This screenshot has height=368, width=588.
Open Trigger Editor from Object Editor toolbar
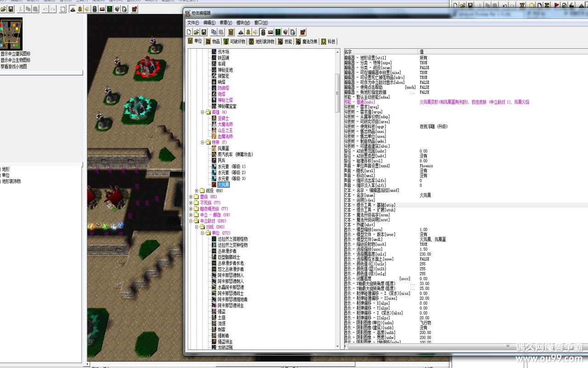[248, 32]
